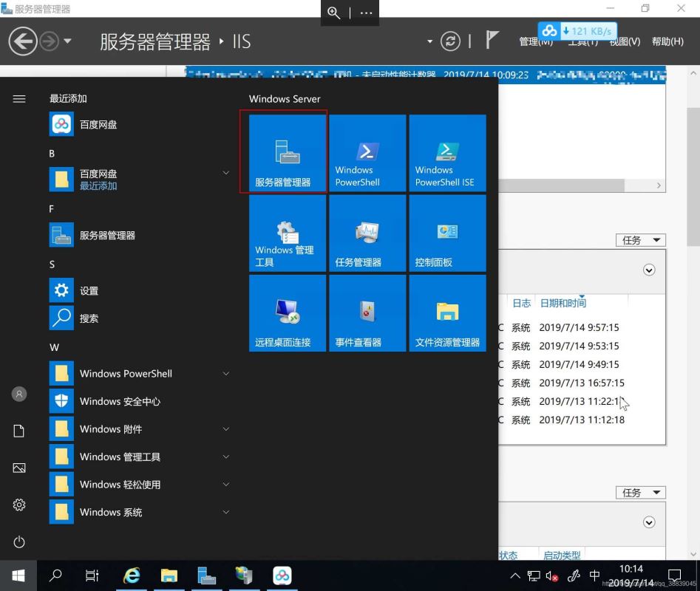
Task: Open the 服务器管理器 tile
Action: point(288,154)
